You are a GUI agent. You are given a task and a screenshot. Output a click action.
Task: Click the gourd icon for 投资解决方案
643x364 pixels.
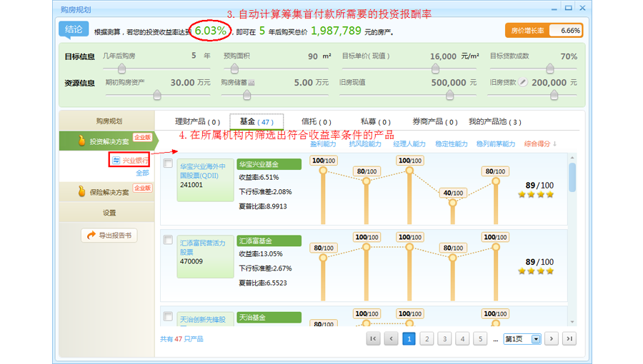(81, 141)
